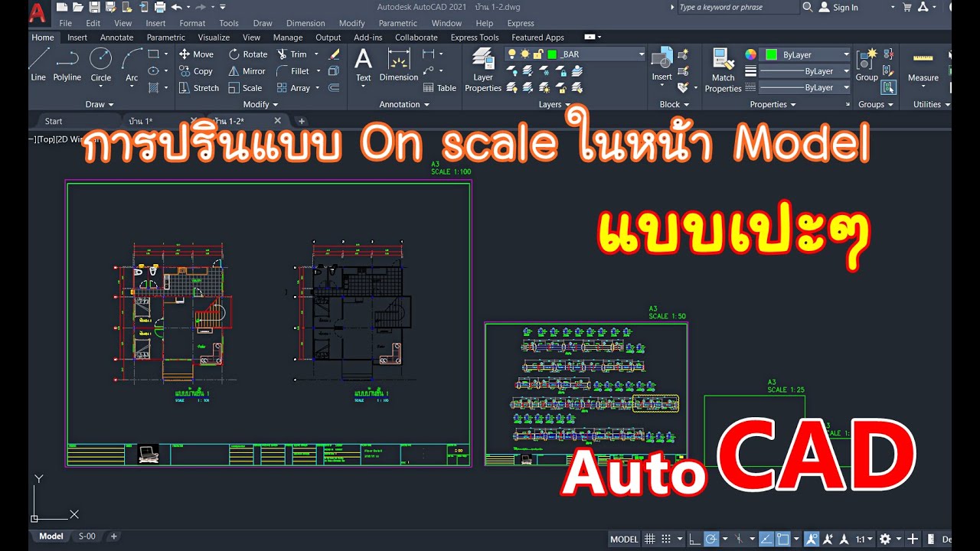Expand the Draw panel

click(100, 105)
